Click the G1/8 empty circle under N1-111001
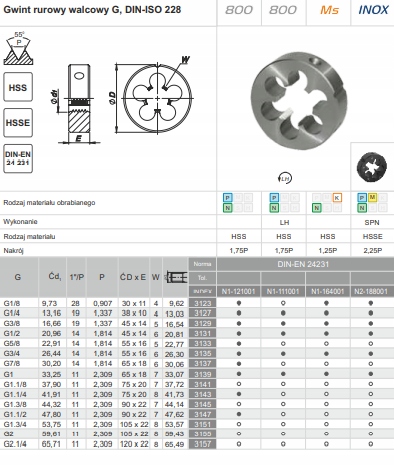 (x=283, y=303)
